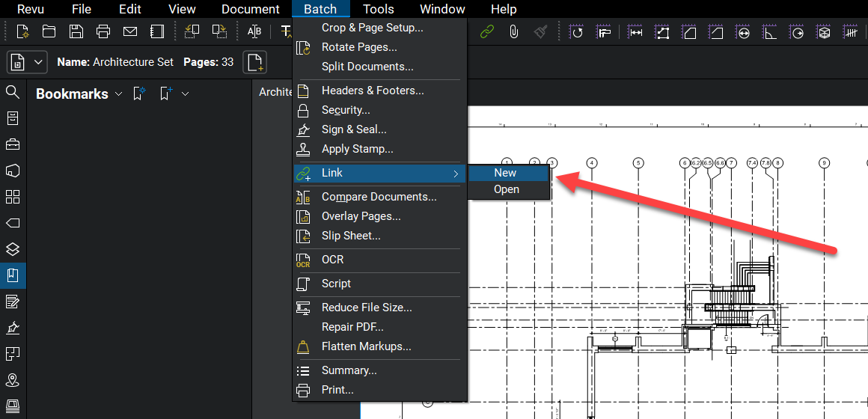Click the rotate clockwise page icon
This screenshot has height=419, width=868.
220,31
